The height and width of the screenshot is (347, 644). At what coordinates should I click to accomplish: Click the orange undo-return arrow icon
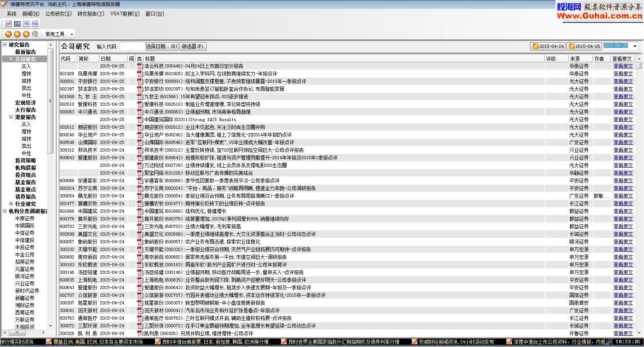[x=8, y=34]
